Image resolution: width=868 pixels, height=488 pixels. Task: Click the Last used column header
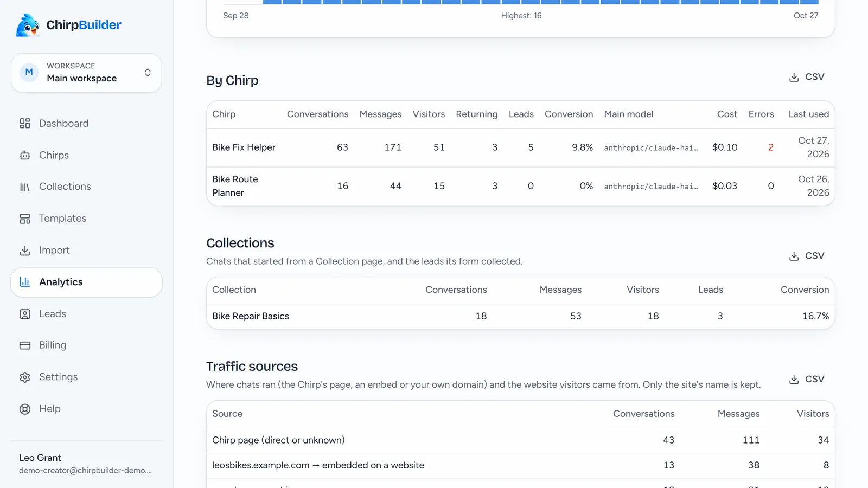[x=808, y=114]
